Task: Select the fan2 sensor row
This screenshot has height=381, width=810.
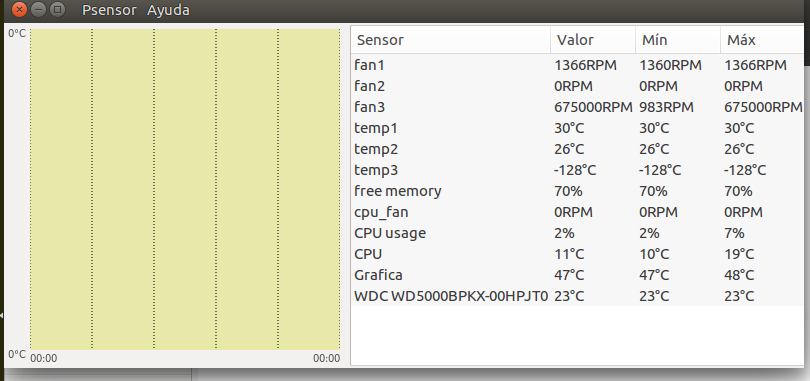Action: point(581,86)
